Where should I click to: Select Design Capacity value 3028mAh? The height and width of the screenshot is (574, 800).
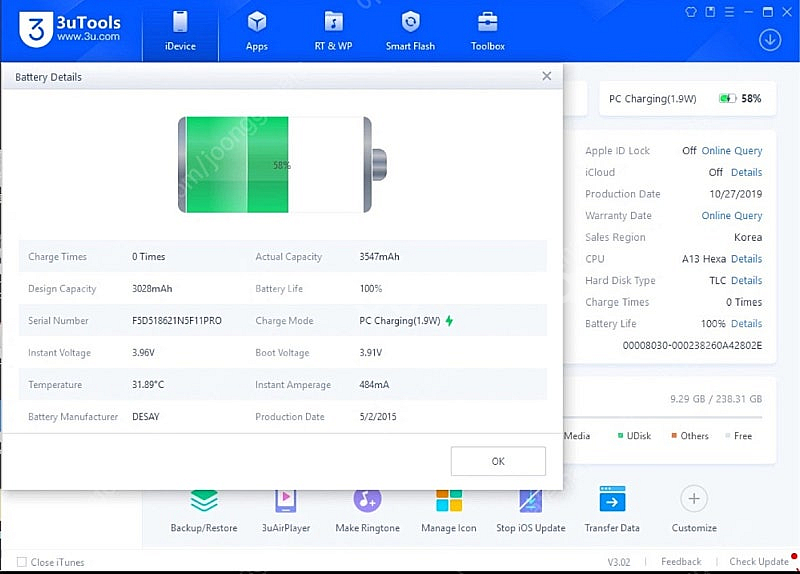(152, 289)
